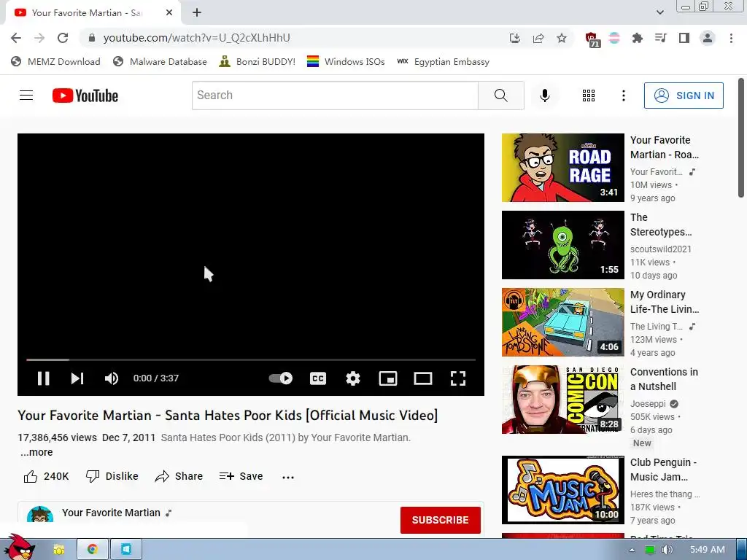747x560 pixels.
Task: Go to the YouTube home logo
Action: 85,96
